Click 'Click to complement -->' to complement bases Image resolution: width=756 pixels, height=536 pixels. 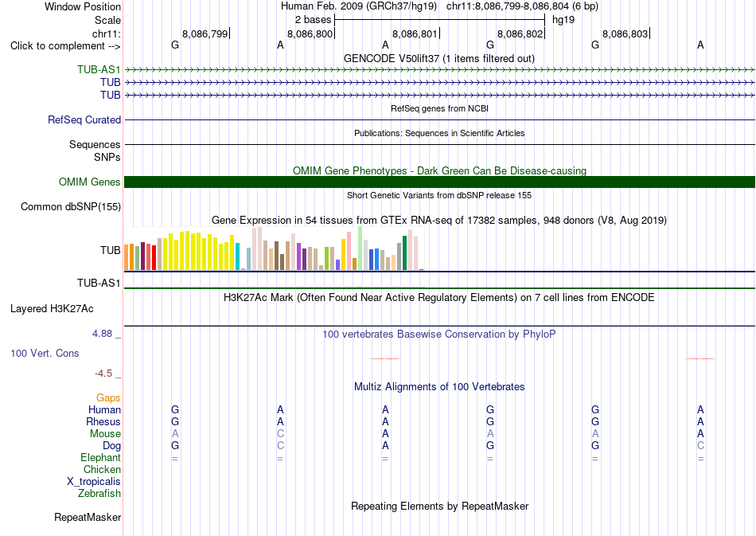pos(65,46)
